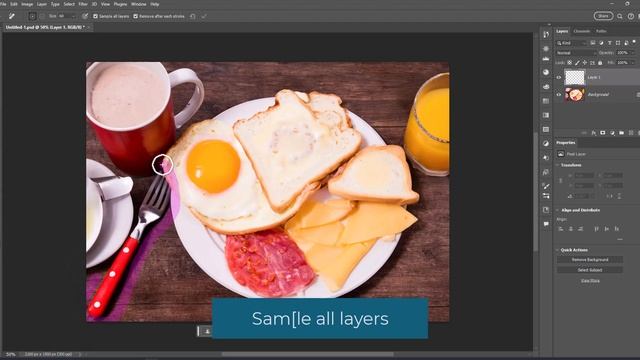Click the Remove Background button

tap(590, 260)
